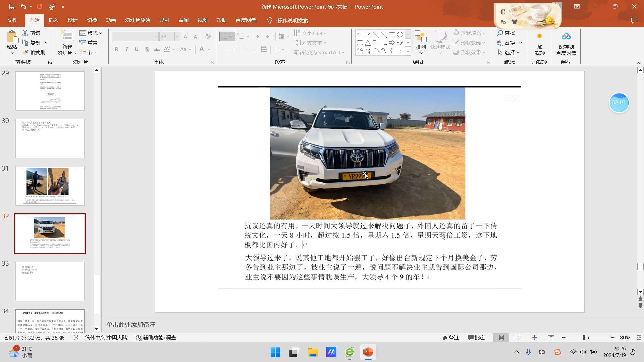Switch to the Slide Show tab
The height and width of the screenshot is (362, 644).
click(138, 20)
